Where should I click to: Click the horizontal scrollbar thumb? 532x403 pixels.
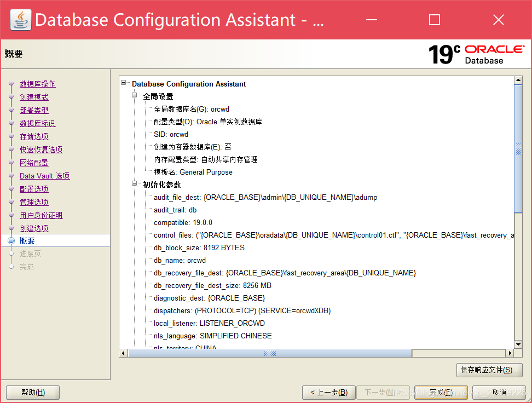tap(270, 353)
